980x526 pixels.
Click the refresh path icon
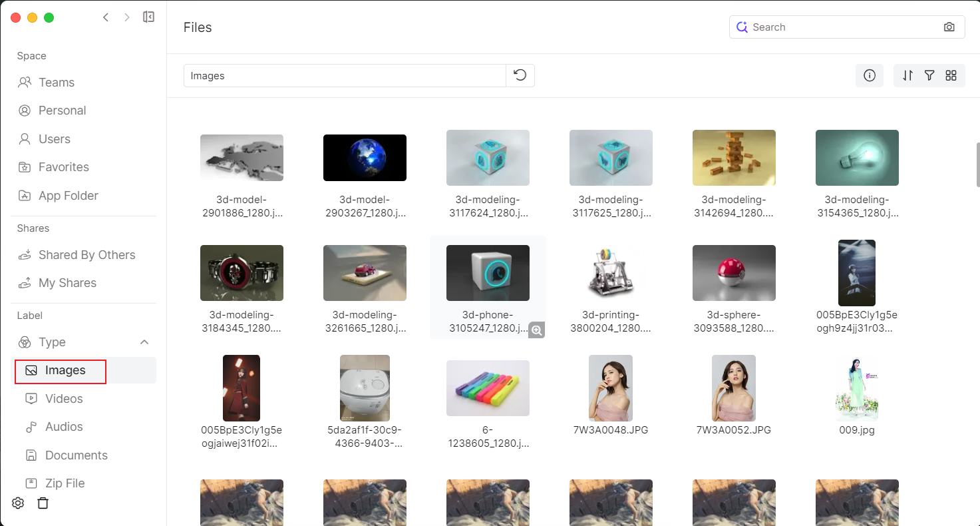pos(520,75)
